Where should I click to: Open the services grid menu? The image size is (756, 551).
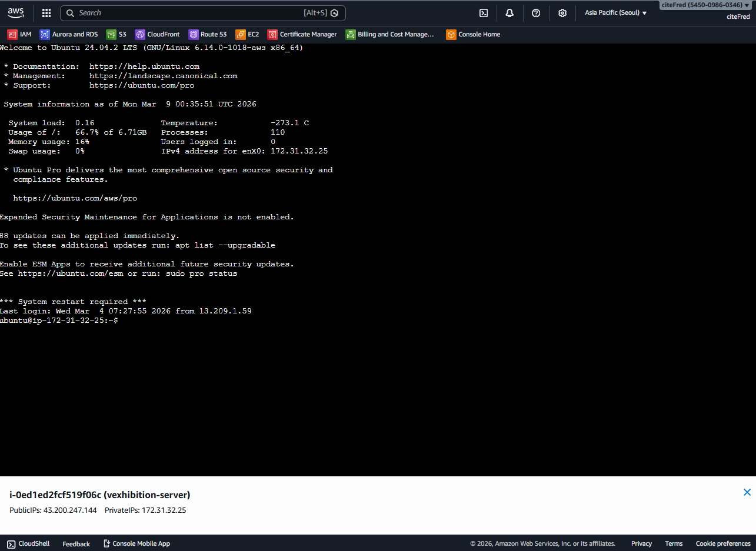tap(46, 13)
